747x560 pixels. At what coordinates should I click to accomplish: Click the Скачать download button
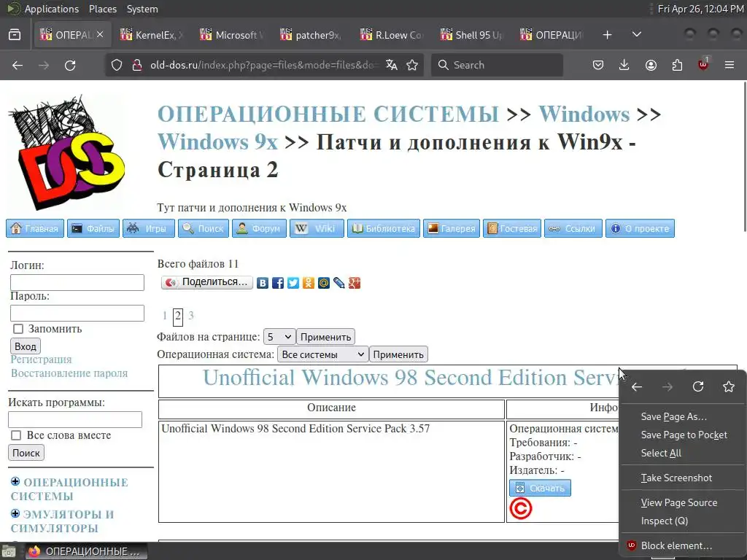(540, 488)
